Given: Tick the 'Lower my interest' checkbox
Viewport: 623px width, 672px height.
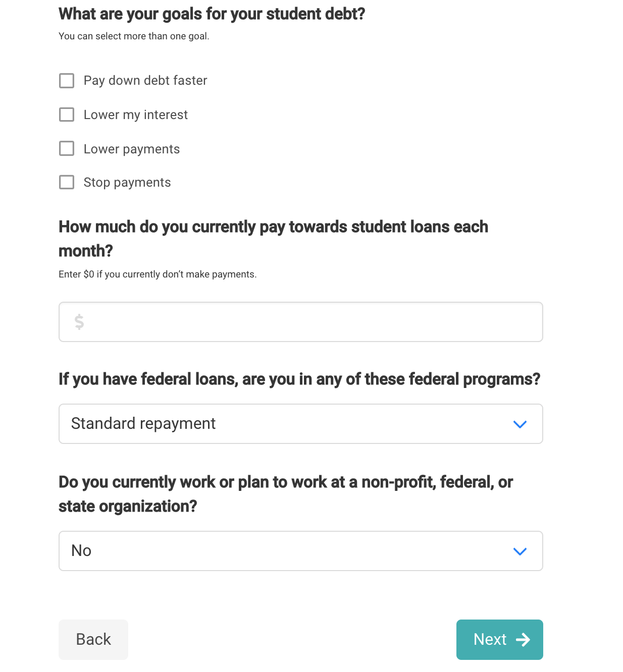Looking at the screenshot, I should (67, 115).
